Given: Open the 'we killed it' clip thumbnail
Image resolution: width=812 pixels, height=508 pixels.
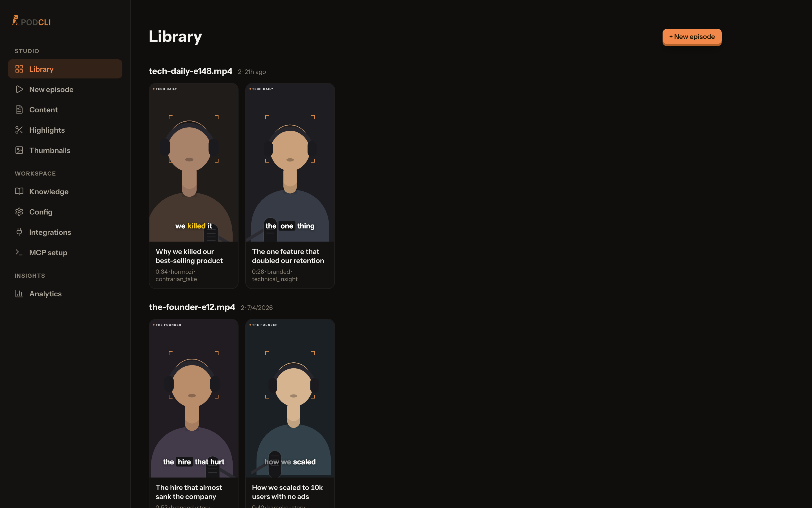Looking at the screenshot, I should click(194, 162).
